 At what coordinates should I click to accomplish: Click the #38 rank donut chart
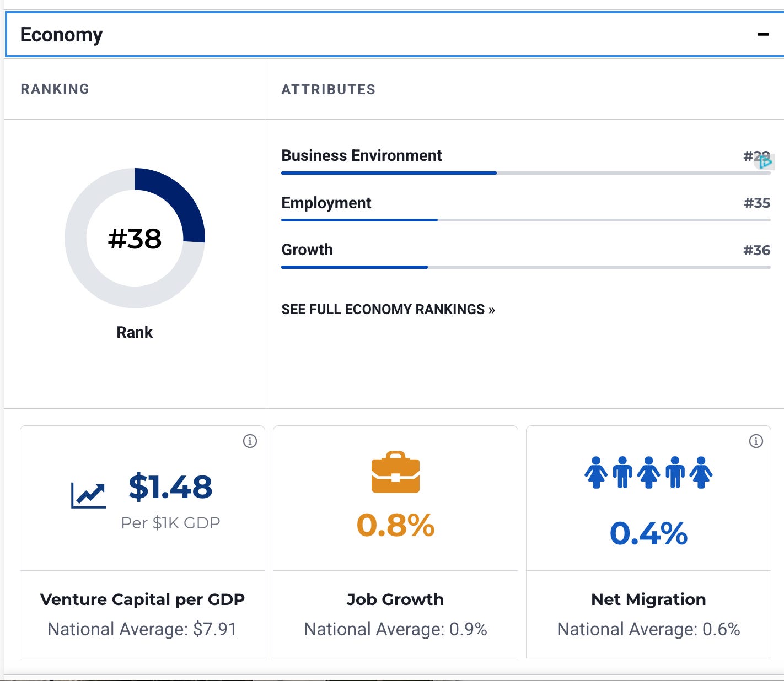click(135, 238)
